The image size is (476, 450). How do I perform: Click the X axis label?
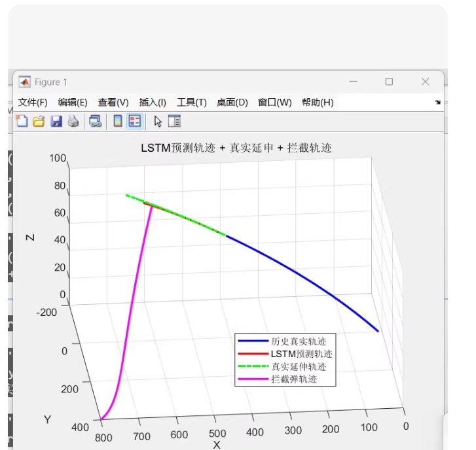217,445
